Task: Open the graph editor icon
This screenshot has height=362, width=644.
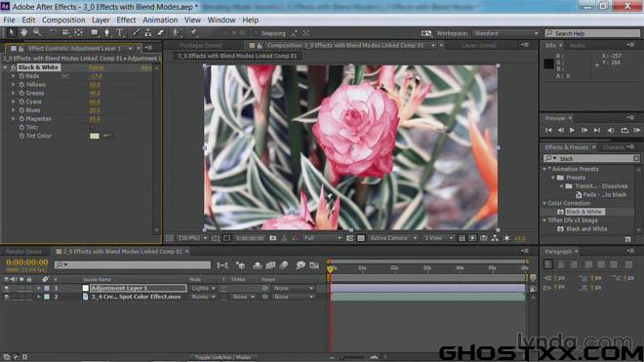Action: tap(314, 265)
